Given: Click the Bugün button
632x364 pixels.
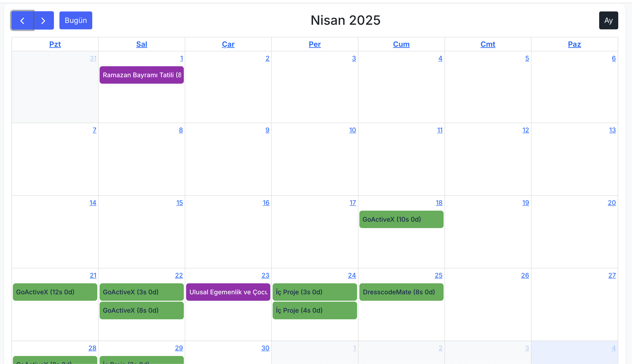Looking at the screenshot, I should (76, 20).
